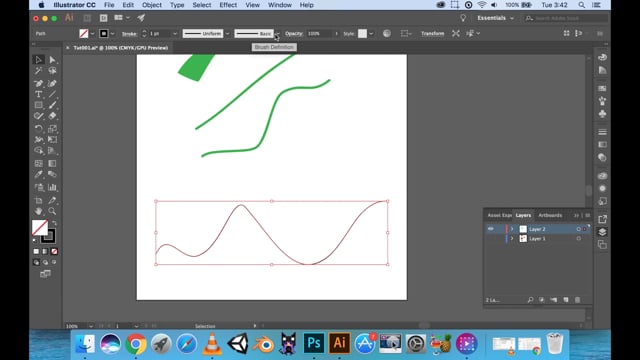Open graphic Style dropdown arrow

[371, 34]
